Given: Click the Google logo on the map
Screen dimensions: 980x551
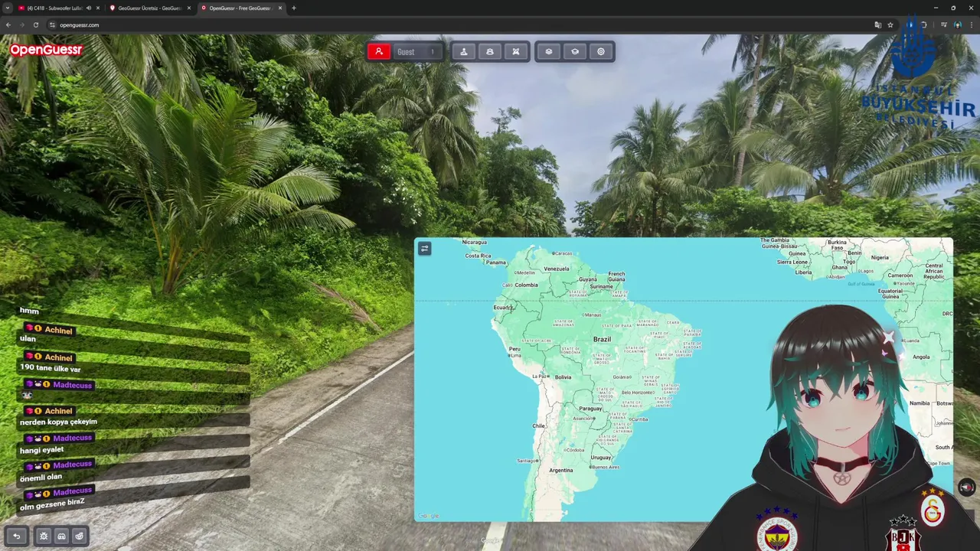Looking at the screenshot, I should tap(429, 516).
